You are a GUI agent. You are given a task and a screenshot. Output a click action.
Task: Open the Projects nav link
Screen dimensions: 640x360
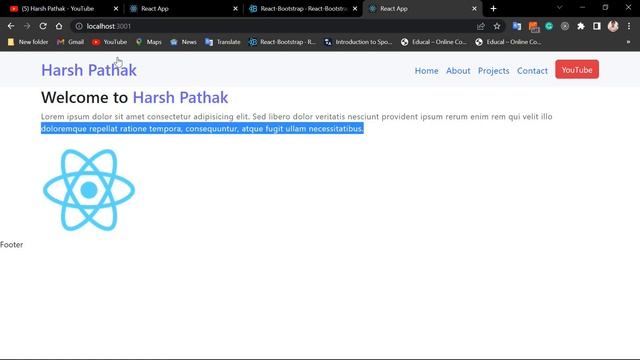pos(493,71)
